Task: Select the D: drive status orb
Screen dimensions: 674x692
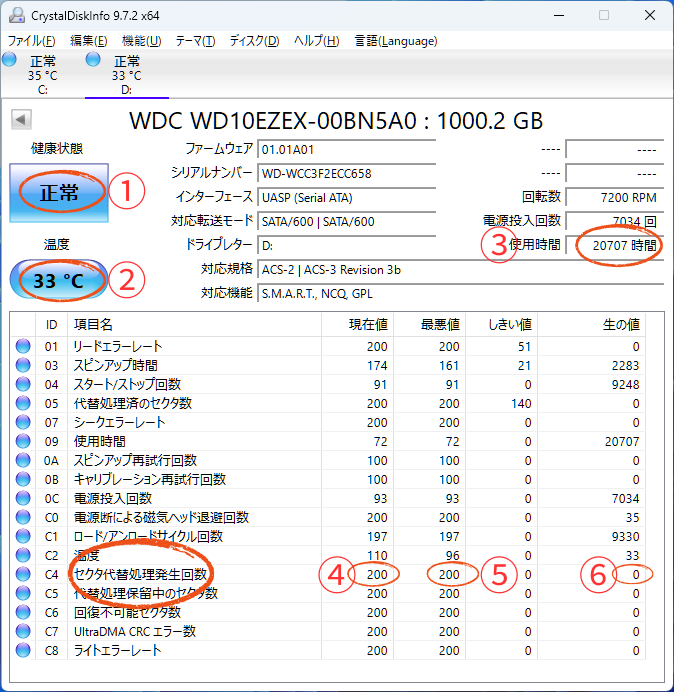Action: pyautogui.click(x=94, y=61)
